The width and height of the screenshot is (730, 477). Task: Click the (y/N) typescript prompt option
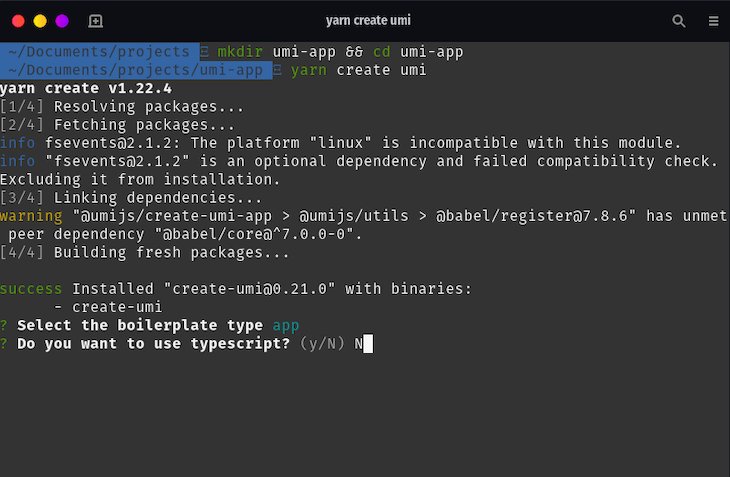322,344
